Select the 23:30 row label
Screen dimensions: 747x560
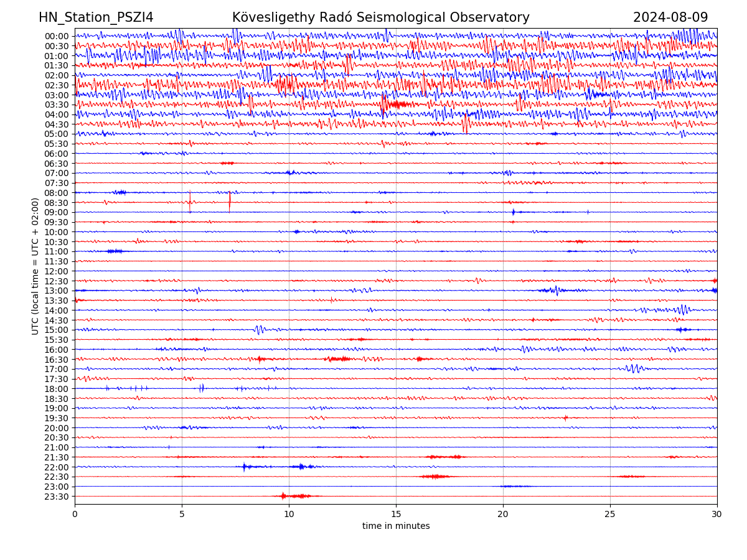[57, 497]
